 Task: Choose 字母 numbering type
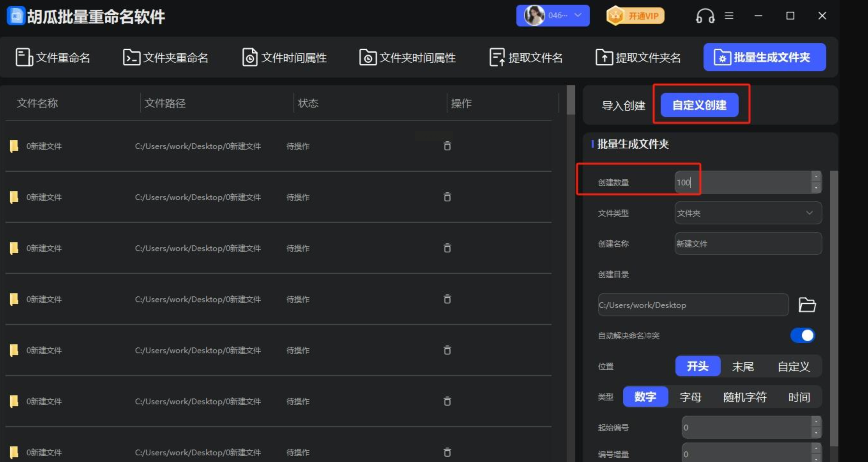pos(690,397)
